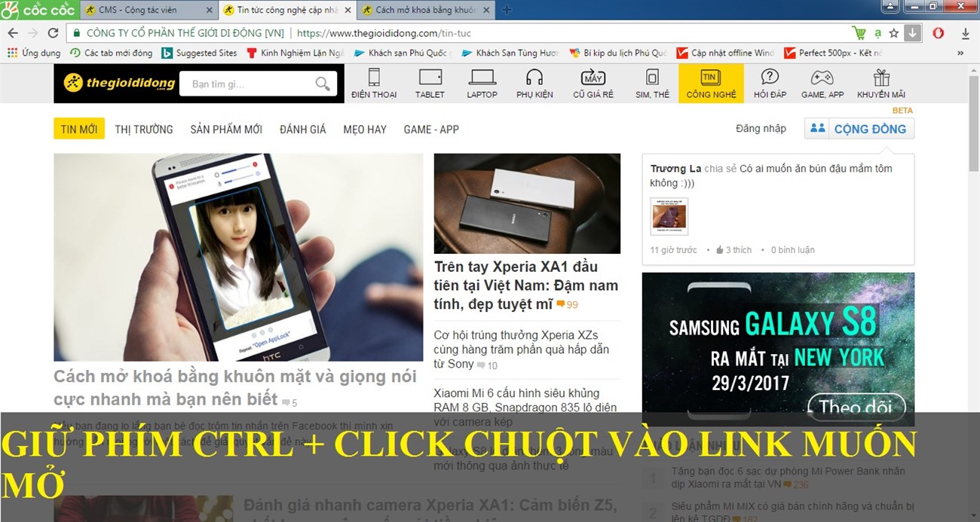Screen dimensions: 980x522
Task: Select the THỊ TRƯỜNG menu item
Action: point(144,129)
